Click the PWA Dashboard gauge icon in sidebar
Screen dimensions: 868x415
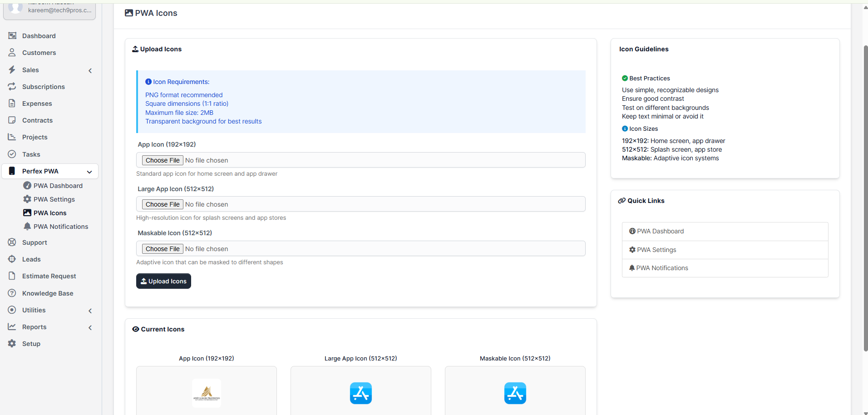click(x=27, y=185)
